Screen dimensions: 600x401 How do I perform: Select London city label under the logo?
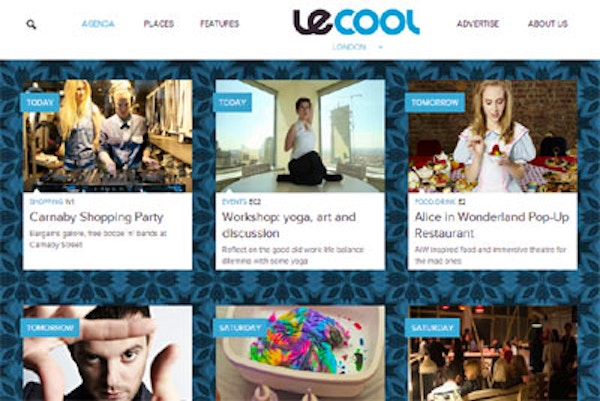click(349, 47)
